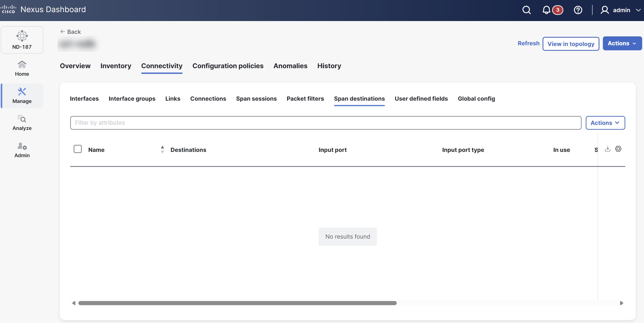The height and width of the screenshot is (323, 644).
Task: Sort table by Name column arrows
Action: 162,149
